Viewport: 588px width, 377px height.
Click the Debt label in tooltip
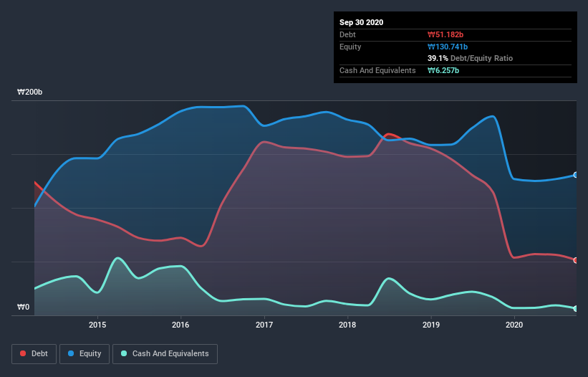pos(347,34)
